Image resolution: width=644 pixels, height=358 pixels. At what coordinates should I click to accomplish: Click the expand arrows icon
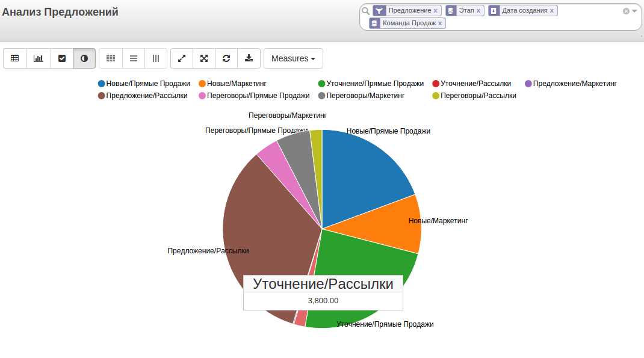(x=182, y=58)
